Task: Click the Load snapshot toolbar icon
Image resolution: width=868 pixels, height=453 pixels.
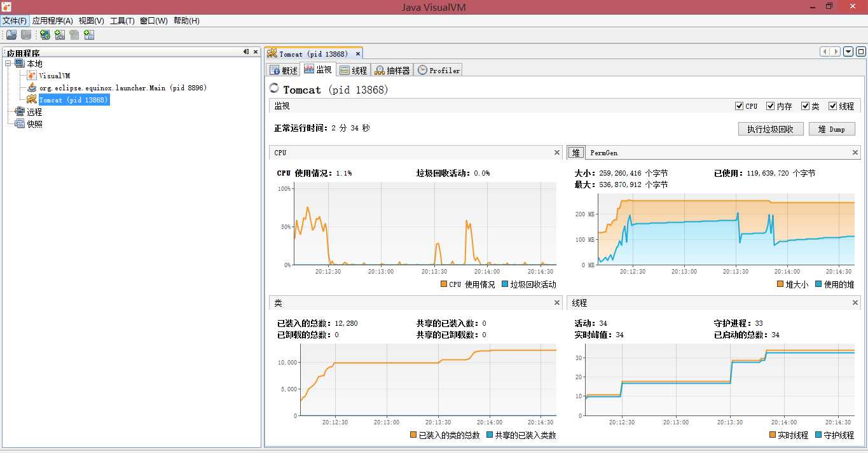Action: click(11, 35)
